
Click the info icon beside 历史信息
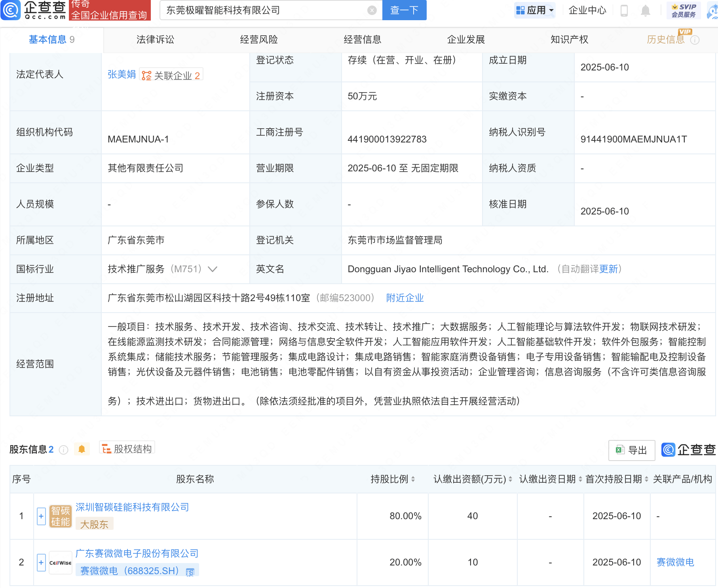(x=695, y=40)
